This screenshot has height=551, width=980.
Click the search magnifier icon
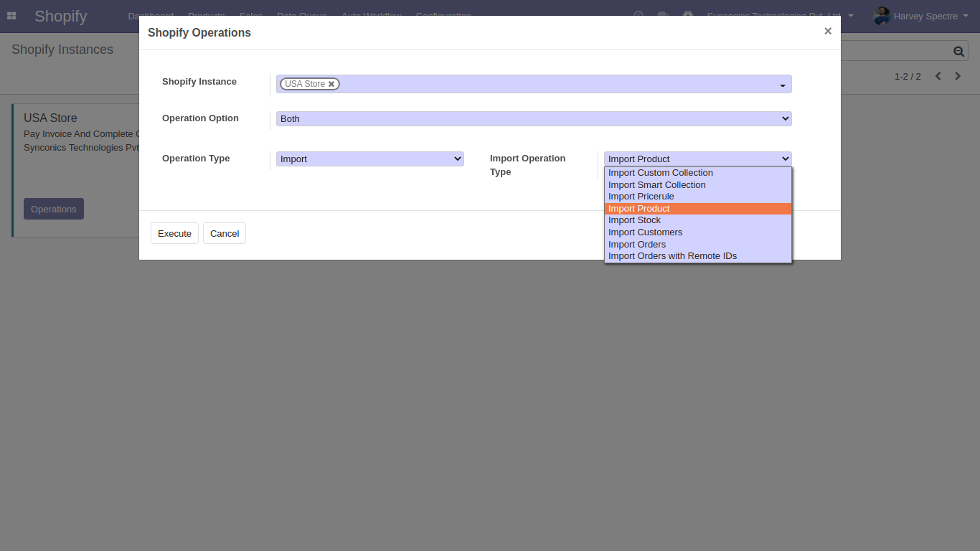point(958,51)
